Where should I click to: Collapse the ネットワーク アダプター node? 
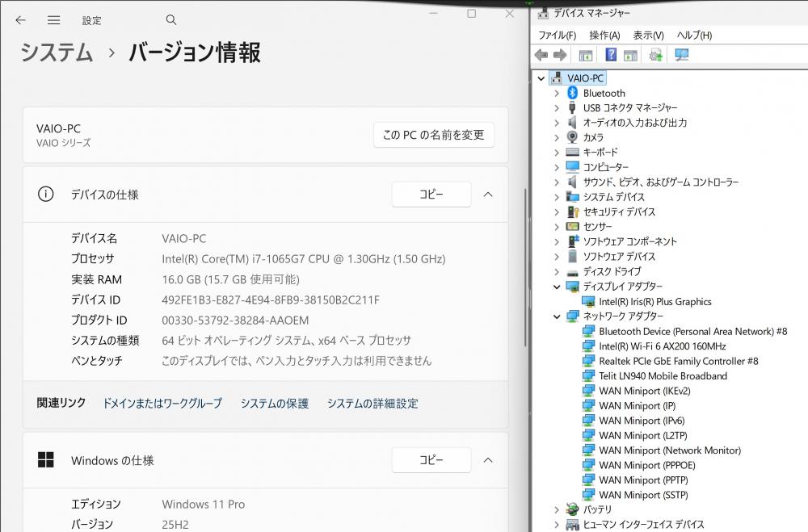(556, 316)
